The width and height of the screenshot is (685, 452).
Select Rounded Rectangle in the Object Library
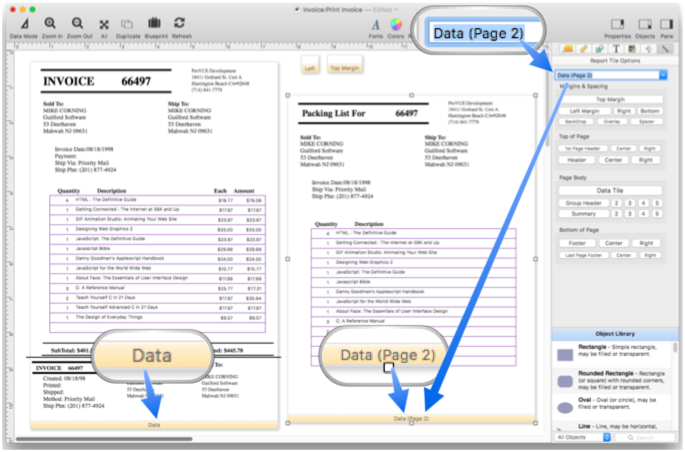613,380
